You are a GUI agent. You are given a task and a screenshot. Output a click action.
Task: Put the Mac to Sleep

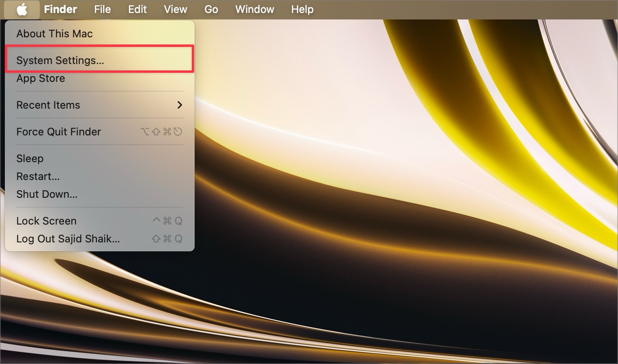point(30,158)
